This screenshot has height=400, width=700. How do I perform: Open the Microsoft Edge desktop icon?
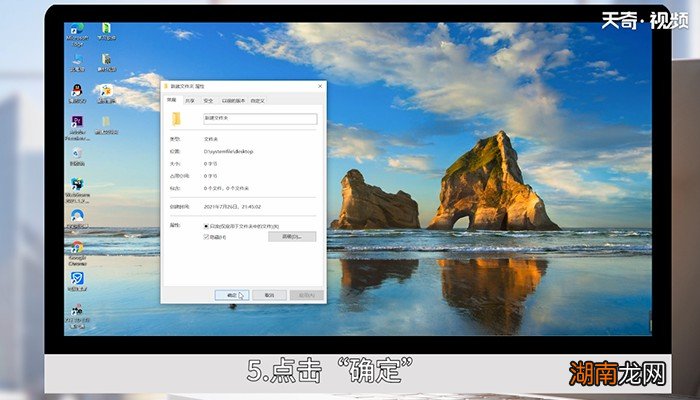coord(77,31)
